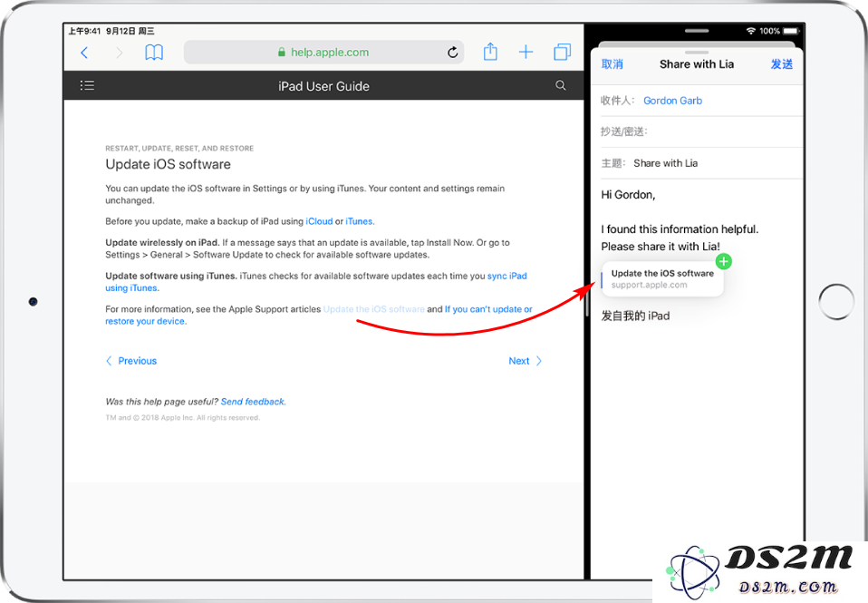Tap the iPad User Guide title

point(323,86)
